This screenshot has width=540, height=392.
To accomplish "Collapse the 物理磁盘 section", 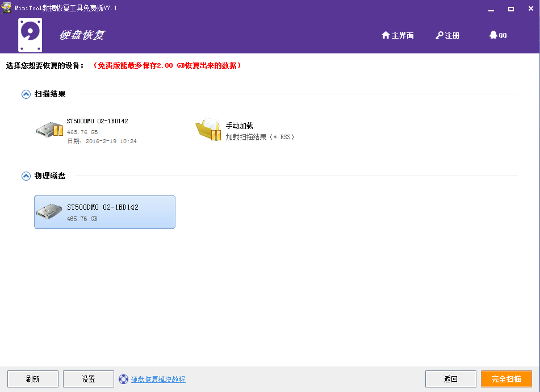I will coord(26,176).
